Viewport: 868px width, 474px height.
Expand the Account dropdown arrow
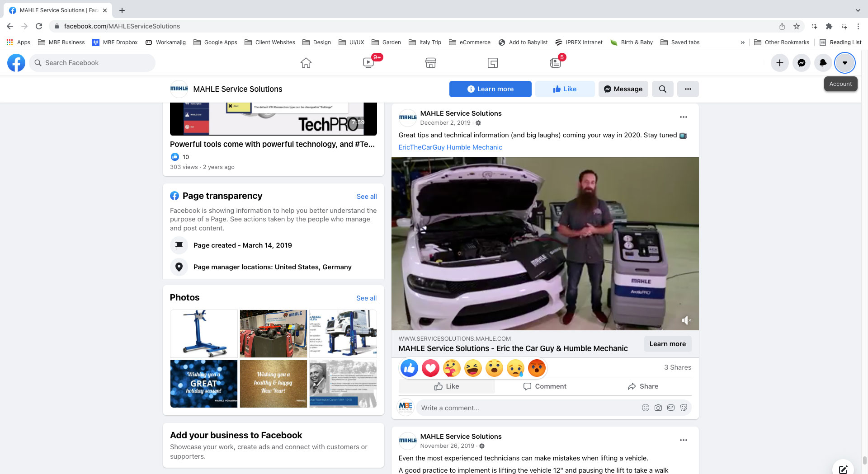(x=845, y=63)
